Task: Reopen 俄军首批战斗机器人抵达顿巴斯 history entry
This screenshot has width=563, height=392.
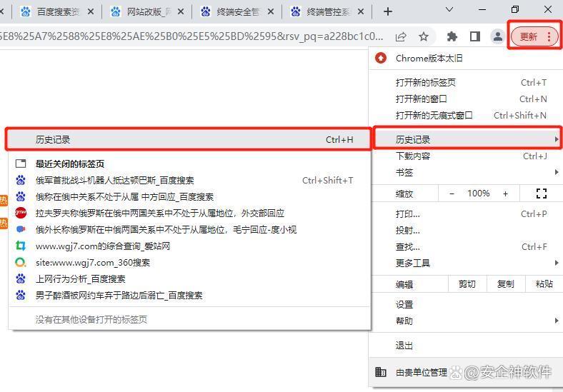Action: coord(189,180)
